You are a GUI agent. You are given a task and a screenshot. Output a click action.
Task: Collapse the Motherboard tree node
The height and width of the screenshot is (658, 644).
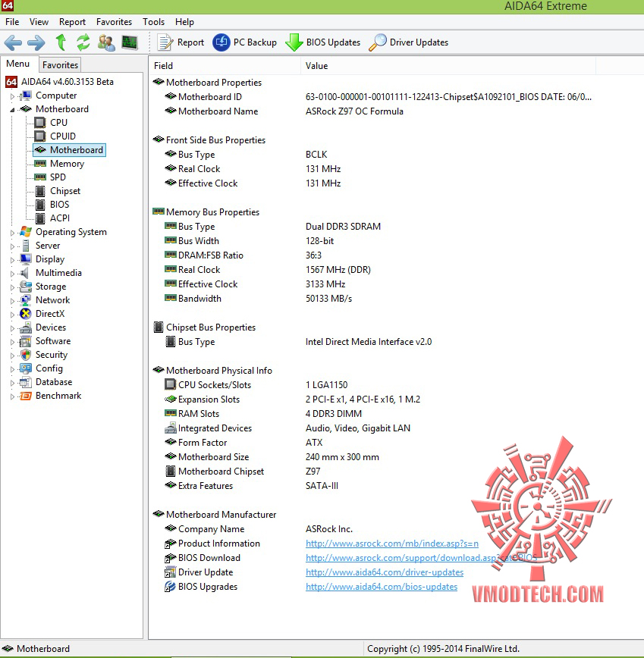(x=12, y=109)
